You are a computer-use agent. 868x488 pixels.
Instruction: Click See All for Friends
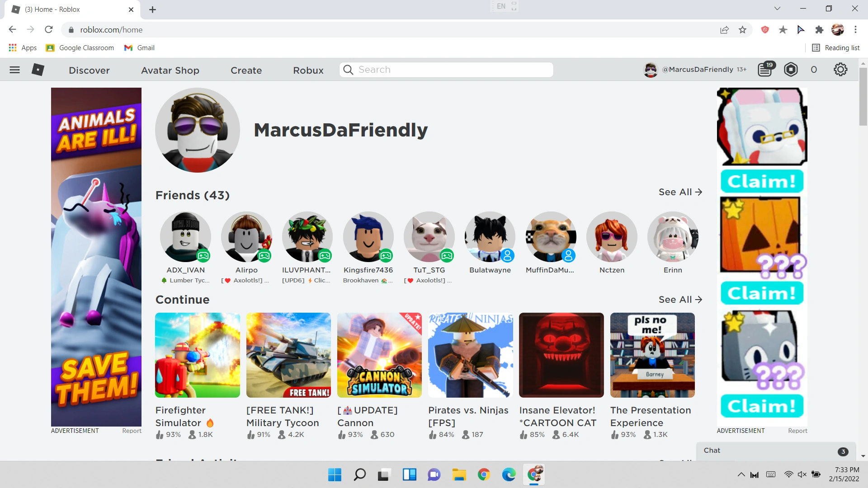[x=680, y=192]
